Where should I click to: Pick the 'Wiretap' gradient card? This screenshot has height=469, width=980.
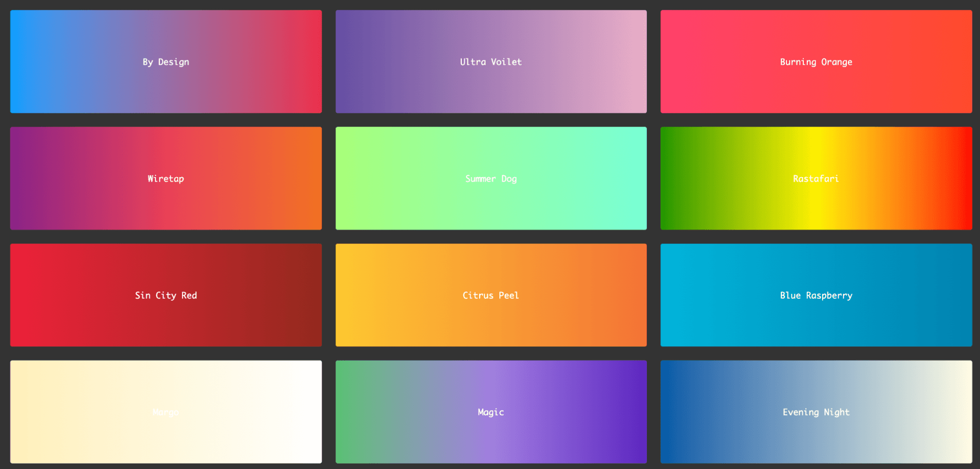pyautogui.click(x=166, y=178)
